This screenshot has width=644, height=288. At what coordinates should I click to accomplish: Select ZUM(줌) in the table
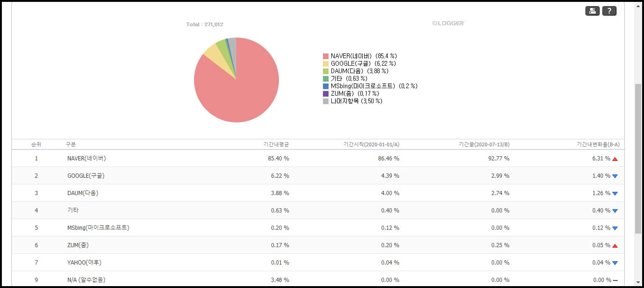(78, 245)
